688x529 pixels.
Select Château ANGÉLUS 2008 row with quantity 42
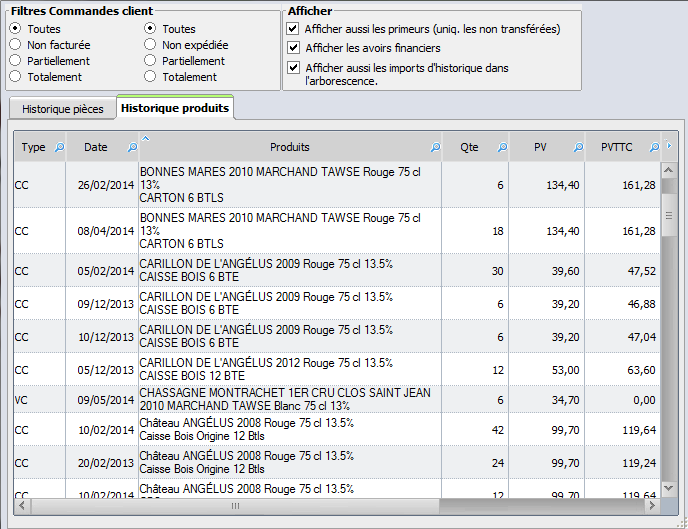click(337, 429)
